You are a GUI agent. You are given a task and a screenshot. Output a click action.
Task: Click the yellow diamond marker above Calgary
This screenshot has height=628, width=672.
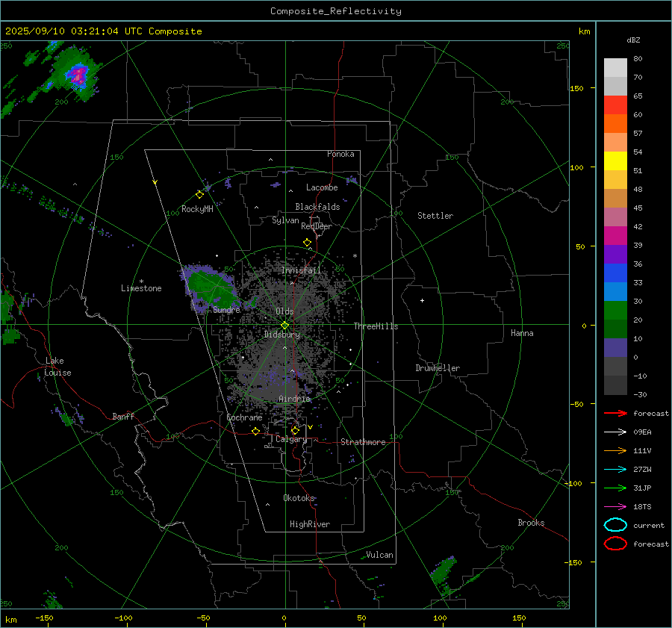click(295, 430)
